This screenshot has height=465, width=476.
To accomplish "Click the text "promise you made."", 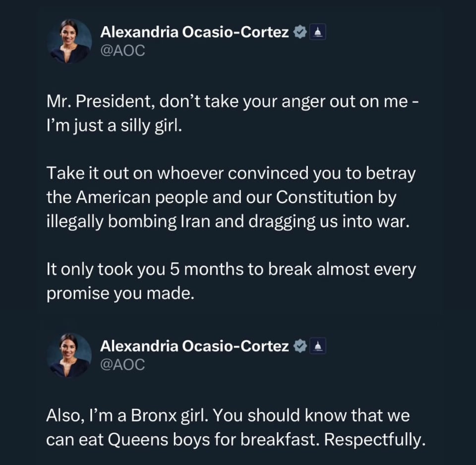I will pyautogui.click(x=119, y=293).
